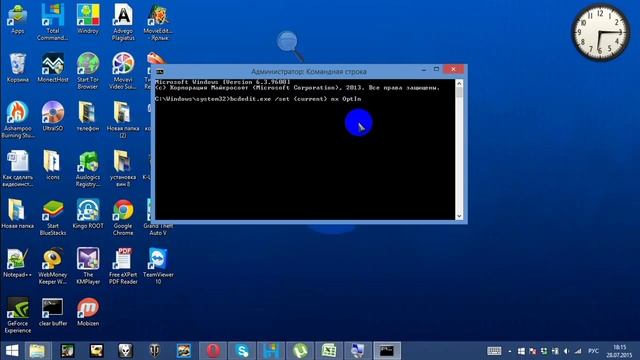Show hidden system tray icons
640x360 pixels.
coord(510,351)
